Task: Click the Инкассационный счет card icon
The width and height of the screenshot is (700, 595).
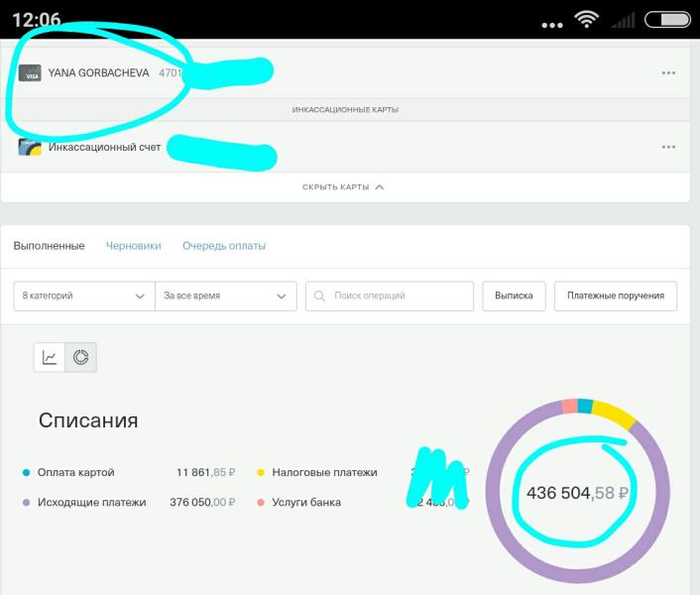Action: tap(30, 147)
